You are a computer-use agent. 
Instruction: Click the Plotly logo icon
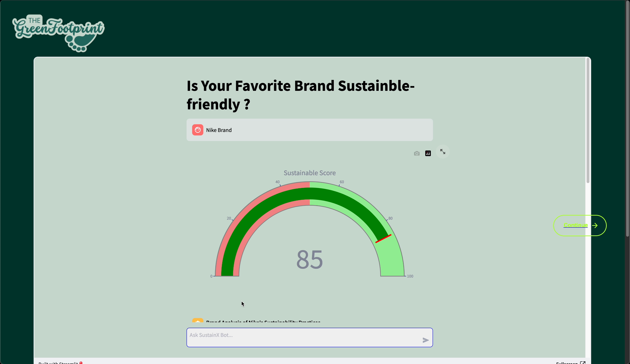point(428,153)
